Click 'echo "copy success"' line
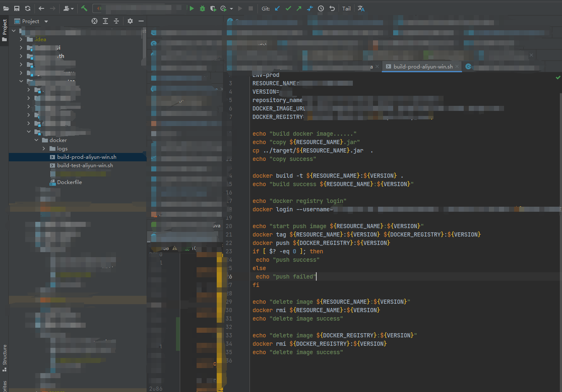562x392 pixels. tap(284, 159)
